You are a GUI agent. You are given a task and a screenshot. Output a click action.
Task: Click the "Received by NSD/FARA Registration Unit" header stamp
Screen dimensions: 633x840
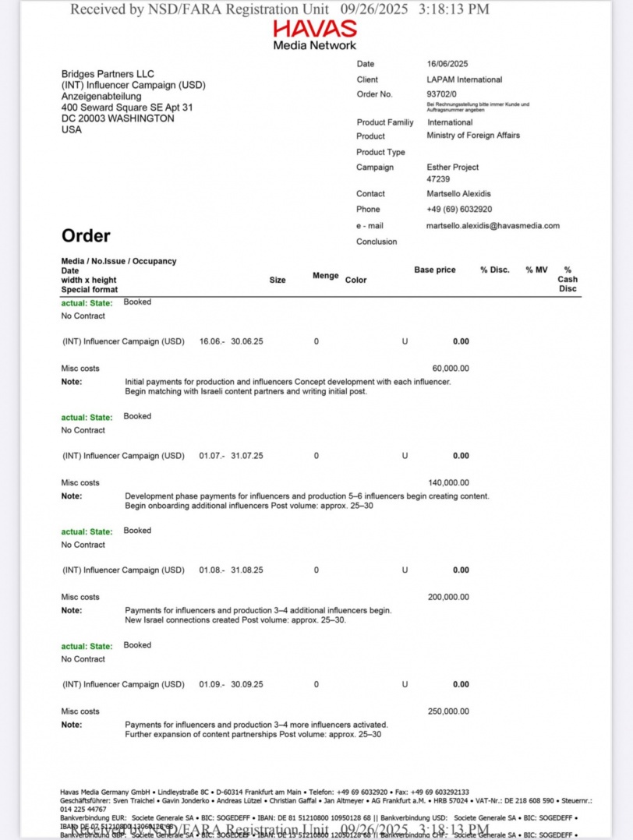(x=280, y=9)
